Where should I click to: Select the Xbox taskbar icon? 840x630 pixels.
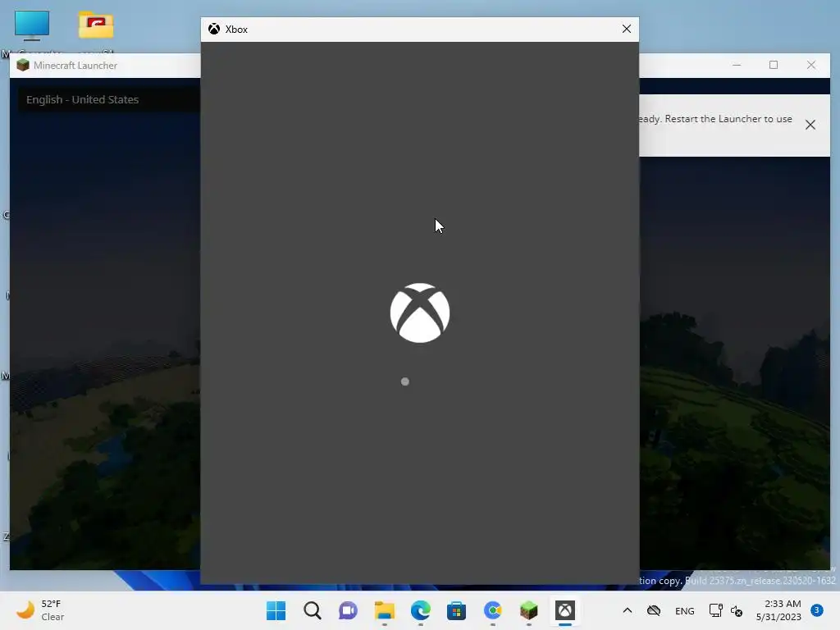(x=564, y=610)
